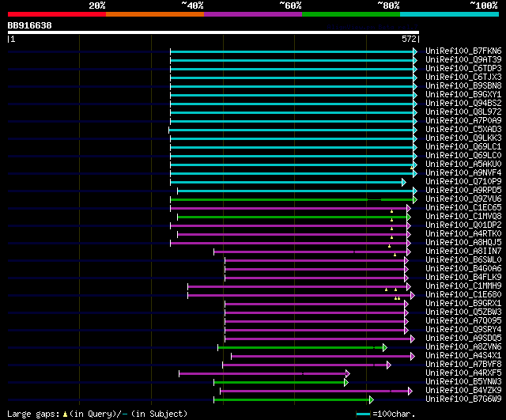Click the green arrowhead ending the A8ZVN6 bar

385,348
